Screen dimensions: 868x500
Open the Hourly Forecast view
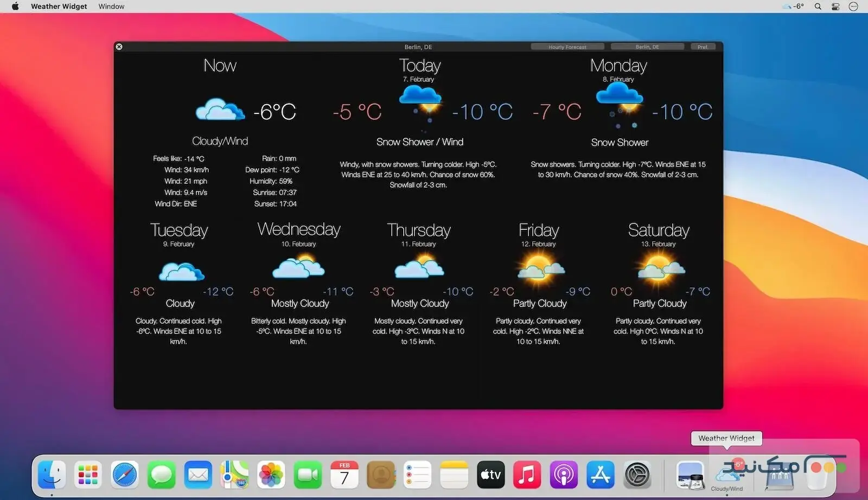point(567,47)
